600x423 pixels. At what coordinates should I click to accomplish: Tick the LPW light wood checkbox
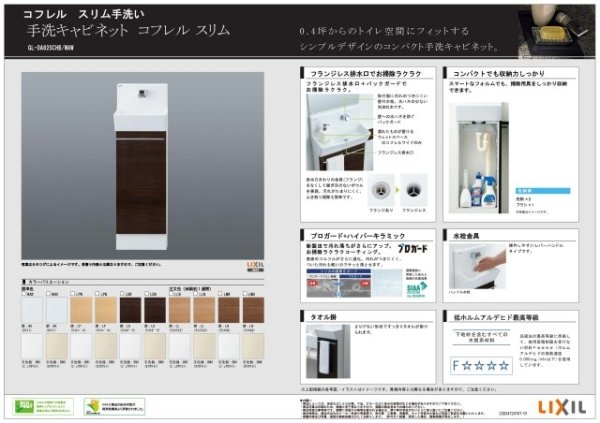[x=73, y=294]
